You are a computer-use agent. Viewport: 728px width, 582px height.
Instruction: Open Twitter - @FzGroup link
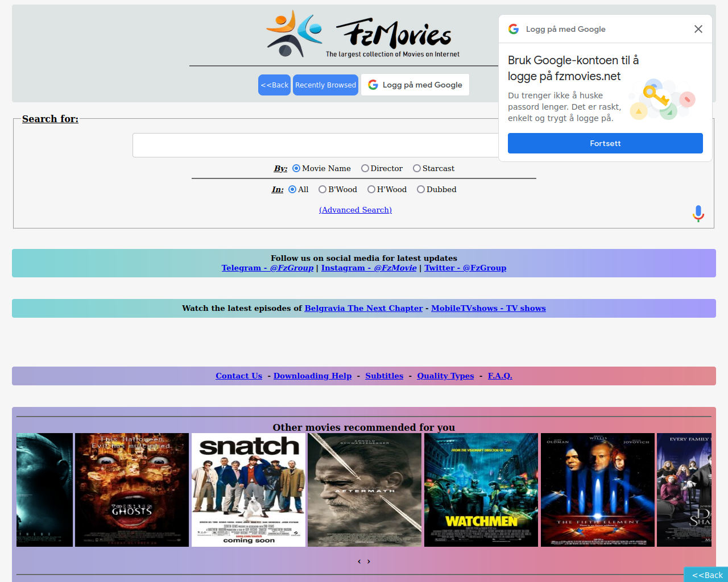(x=465, y=268)
